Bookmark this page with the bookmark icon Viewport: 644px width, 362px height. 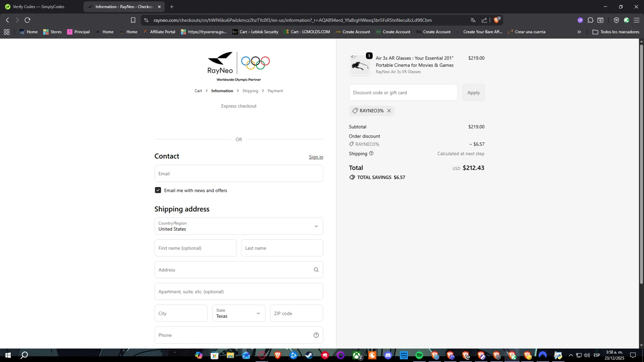(x=133, y=20)
